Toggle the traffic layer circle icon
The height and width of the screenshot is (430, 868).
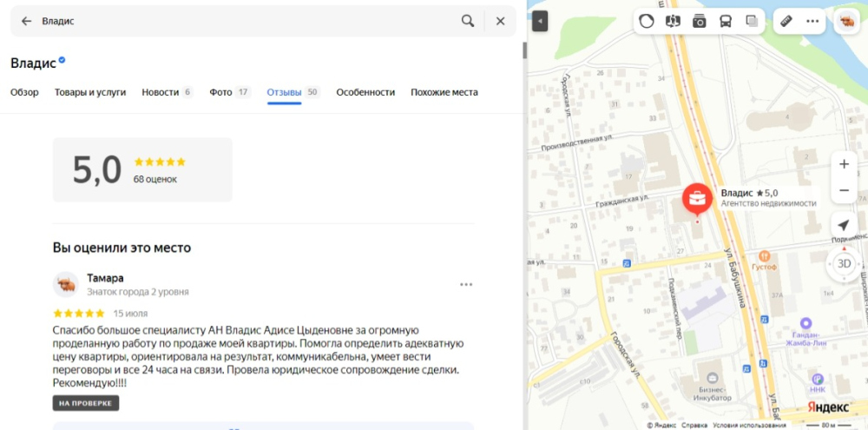647,22
